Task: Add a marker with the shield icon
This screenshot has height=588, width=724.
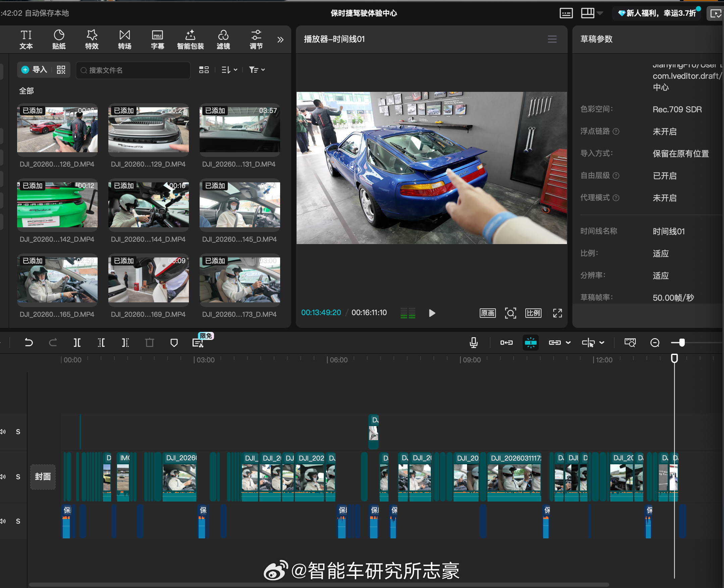Action: (x=174, y=343)
